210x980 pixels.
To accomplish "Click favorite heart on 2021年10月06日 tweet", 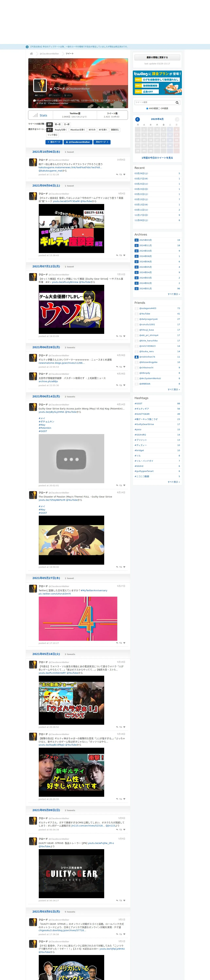I will pyautogui.click(x=124, y=174).
